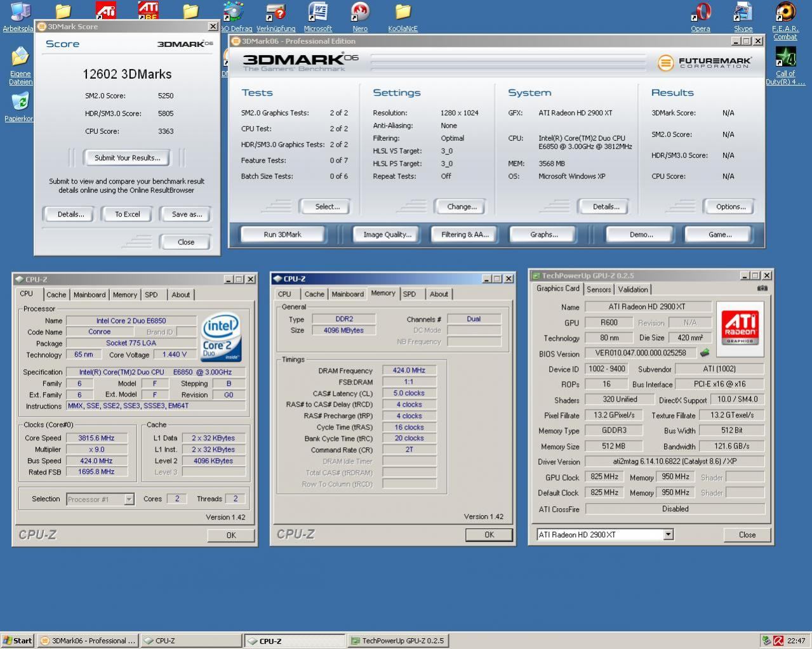Click the BIOS save chip icon in GPU-Z
This screenshot has height=649, width=812.
coord(704,353)
